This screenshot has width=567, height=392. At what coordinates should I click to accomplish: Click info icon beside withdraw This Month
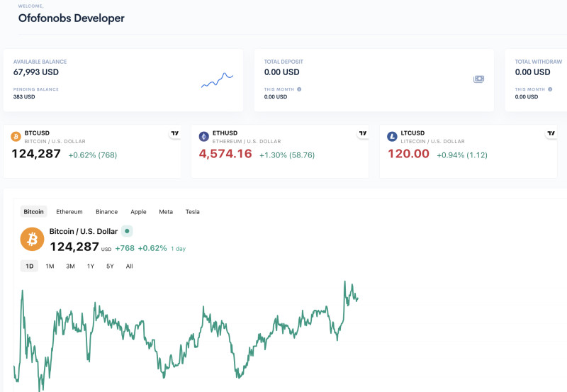pyautogui.click(x=550, y=89)
